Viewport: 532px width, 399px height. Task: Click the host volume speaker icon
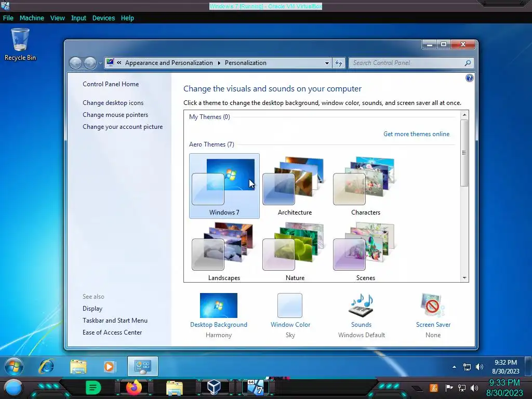point(474,388)
